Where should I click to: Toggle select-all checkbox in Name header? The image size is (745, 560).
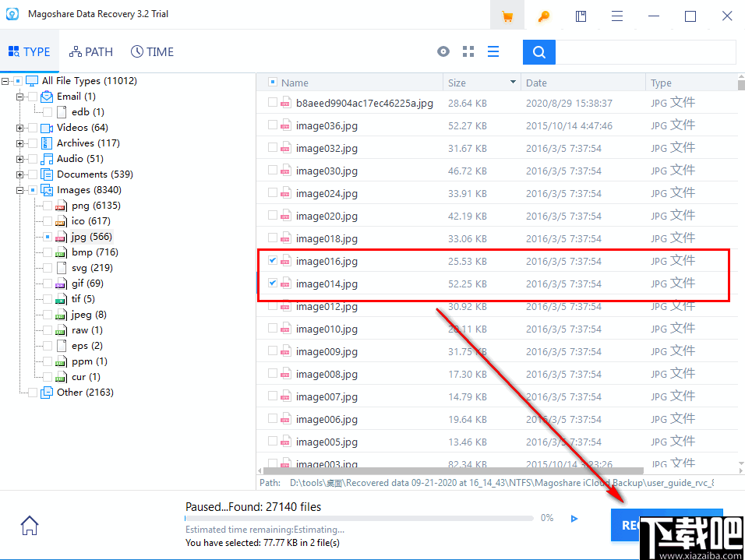(272, 83)
